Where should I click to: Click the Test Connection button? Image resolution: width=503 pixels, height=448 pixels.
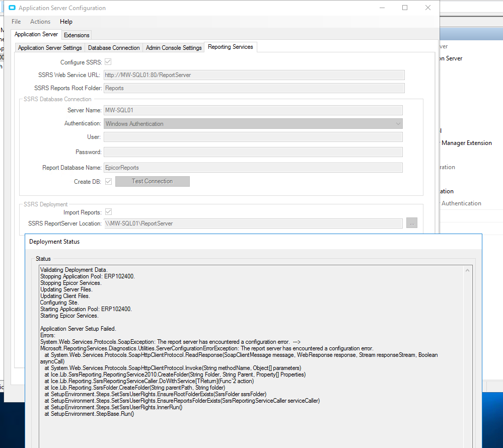point(153,182)
